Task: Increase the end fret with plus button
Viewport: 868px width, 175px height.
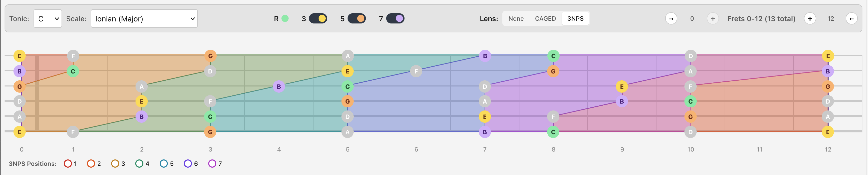Action: point(810,19)
